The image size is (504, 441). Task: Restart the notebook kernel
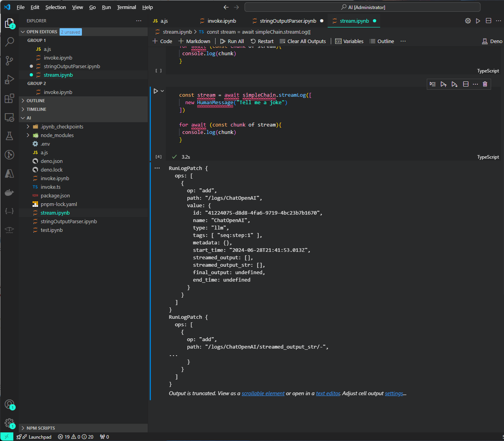click(262, 41)
